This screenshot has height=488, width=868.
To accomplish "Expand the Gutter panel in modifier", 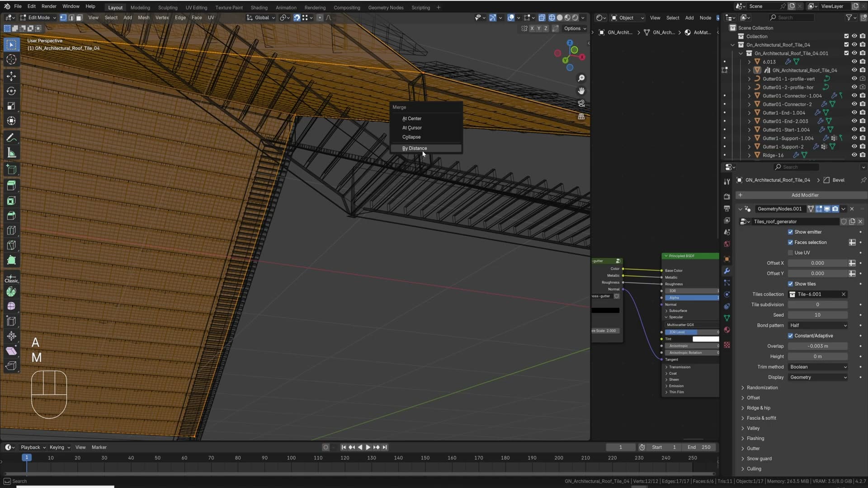I will (753, 449).
